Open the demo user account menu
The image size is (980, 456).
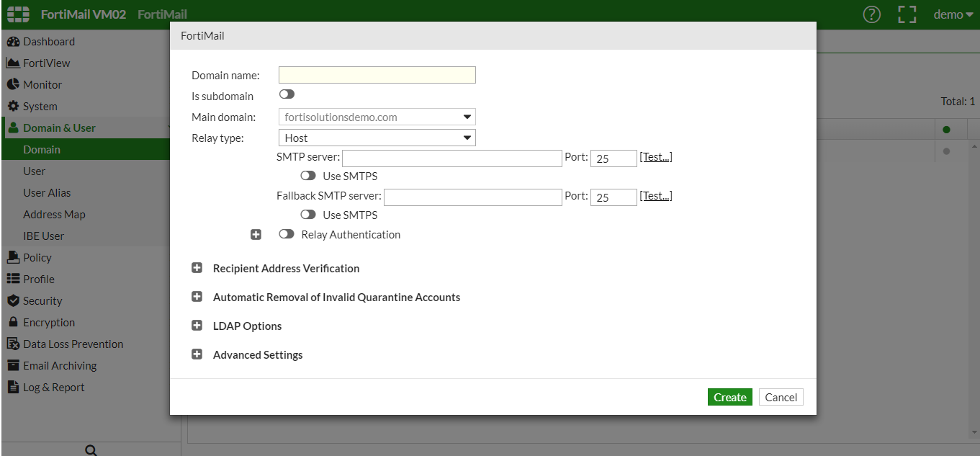coord(952,14)
